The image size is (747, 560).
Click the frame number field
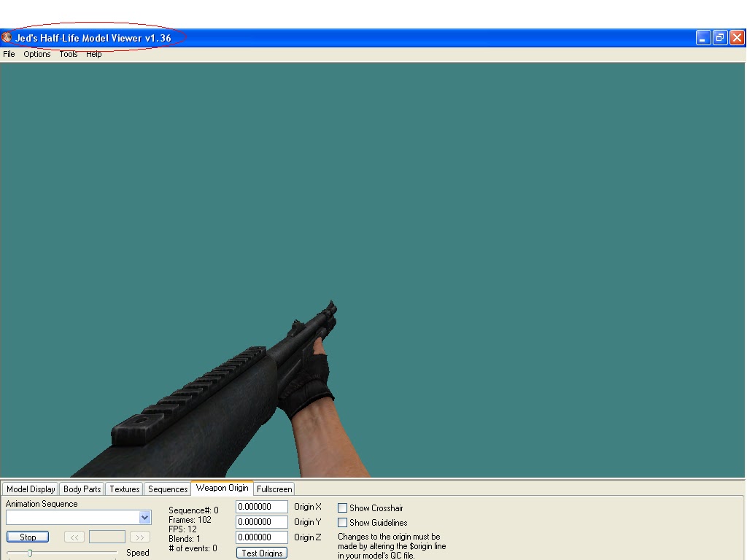coord(107,537)
